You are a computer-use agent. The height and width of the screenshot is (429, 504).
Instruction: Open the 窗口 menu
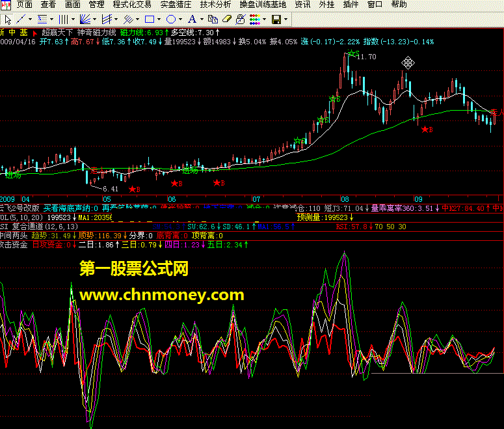click(375, 5)
